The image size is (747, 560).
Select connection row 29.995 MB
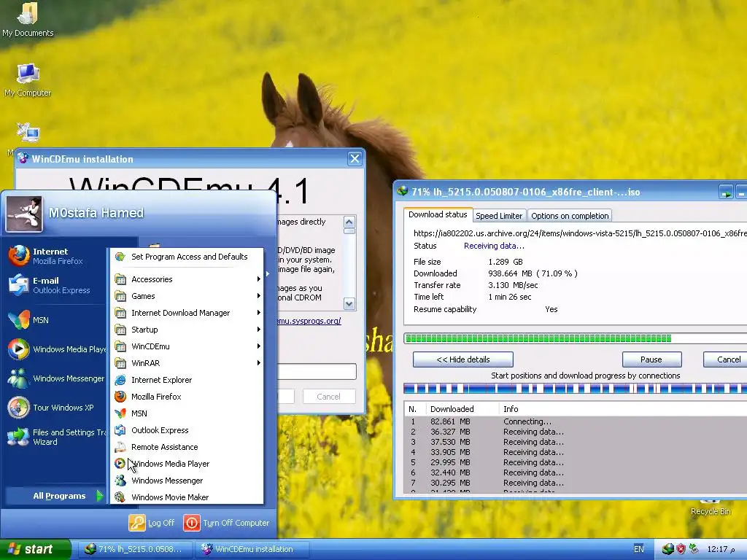click(576, 462)
